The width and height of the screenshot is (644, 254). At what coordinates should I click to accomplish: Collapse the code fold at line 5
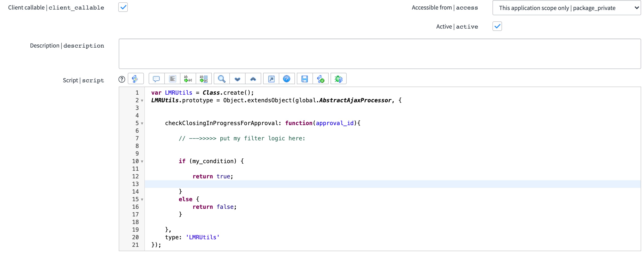(x=142, y=123)
